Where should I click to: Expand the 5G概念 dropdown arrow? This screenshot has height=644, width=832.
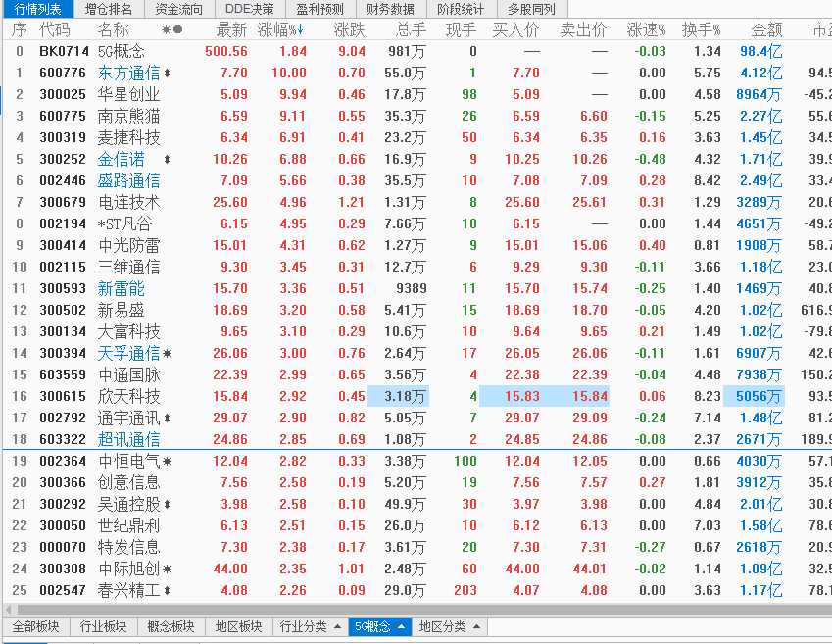point(401,627)
